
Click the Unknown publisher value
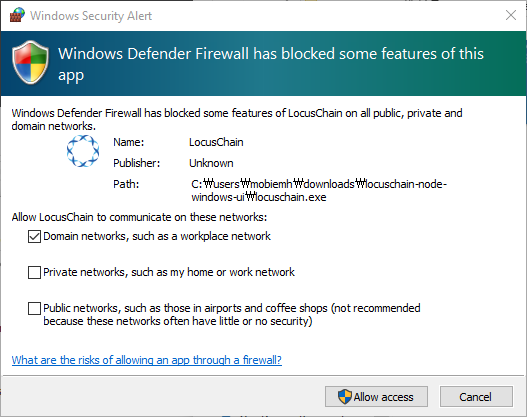click(x=211, y=163)
